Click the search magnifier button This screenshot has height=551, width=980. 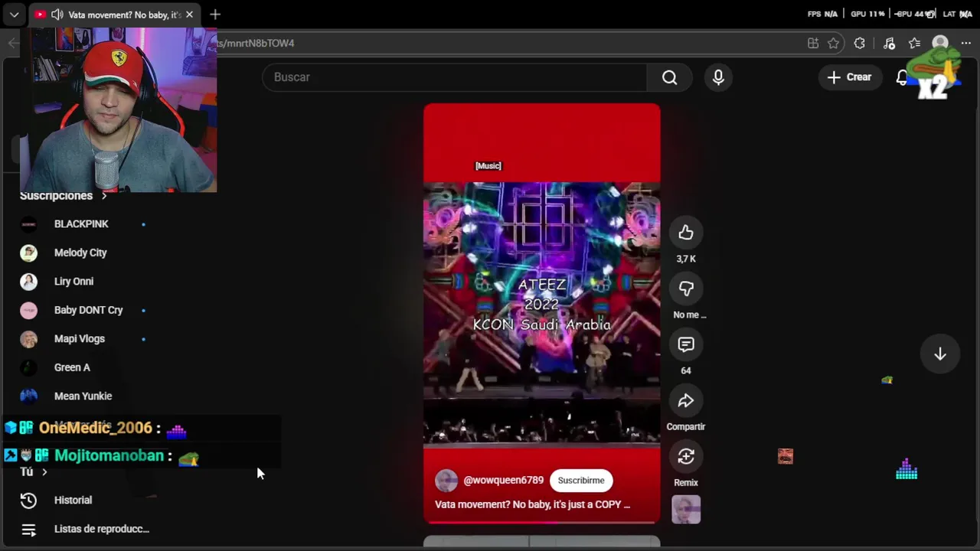(x=670, y=77)
